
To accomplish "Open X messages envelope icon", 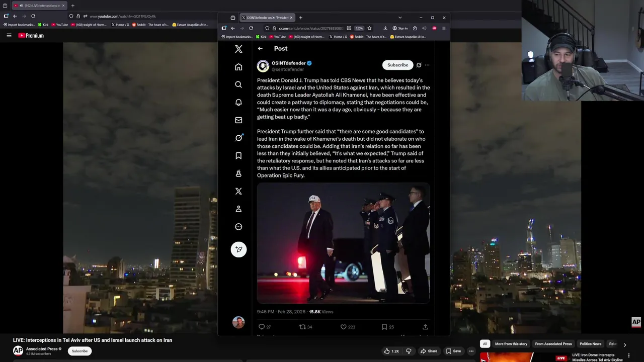I will coord(238,120).
